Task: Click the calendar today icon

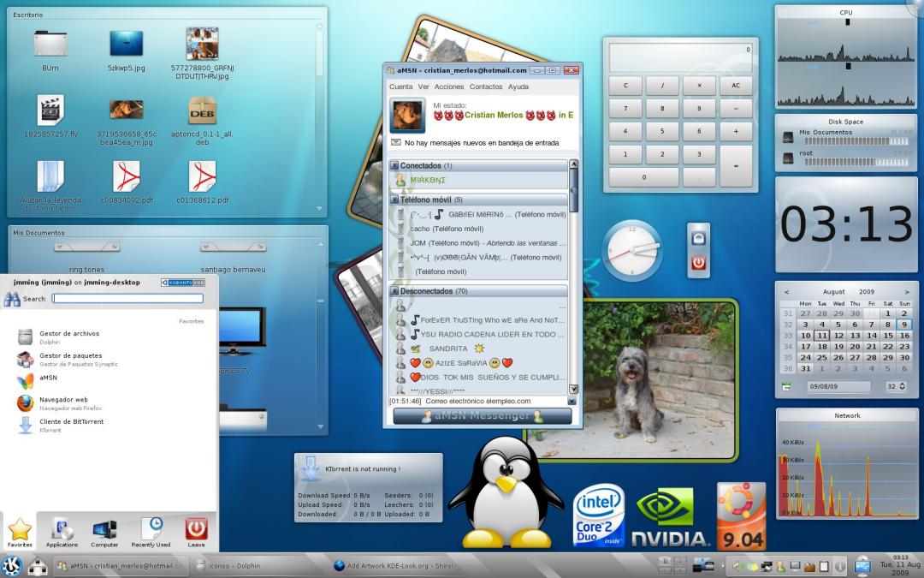Action: (787, 386)
